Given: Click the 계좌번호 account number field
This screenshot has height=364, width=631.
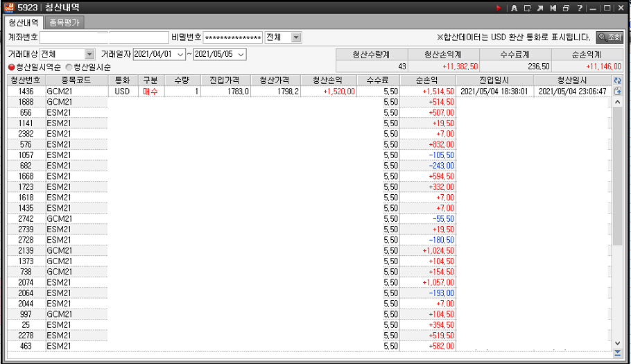Looking at the screenshot, I should click(x=104, y=37).
